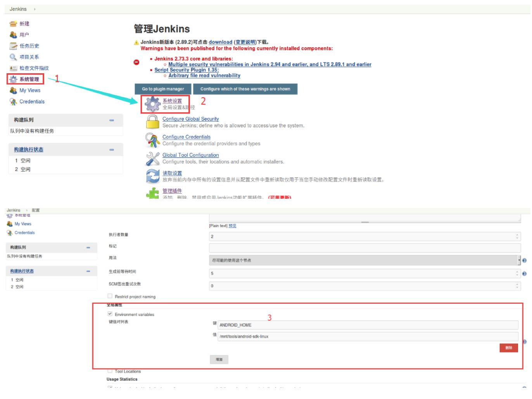The image size is (532, 399).
Task: Click the 预览 preview link
Action: coord(232,226)
